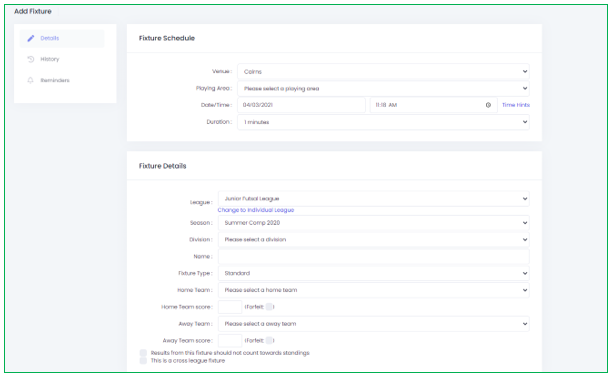Click the Venue label
This screenshot has height=378, width=615.
coord(222,71)
